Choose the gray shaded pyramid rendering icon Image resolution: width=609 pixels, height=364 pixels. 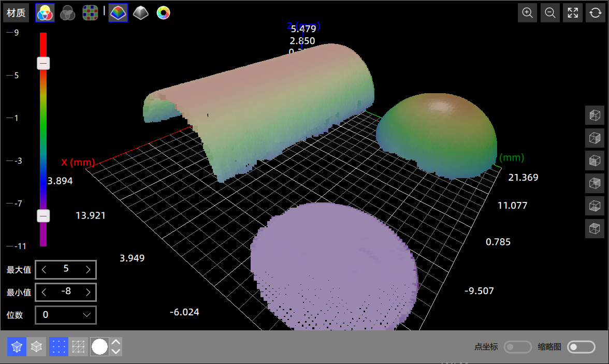[x=140, y=13]
